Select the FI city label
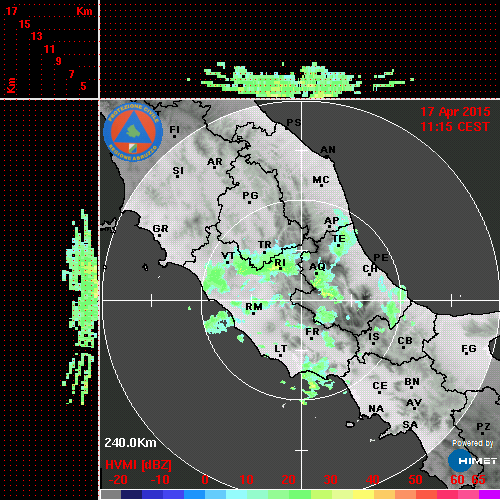 click(x=174, y=129)
